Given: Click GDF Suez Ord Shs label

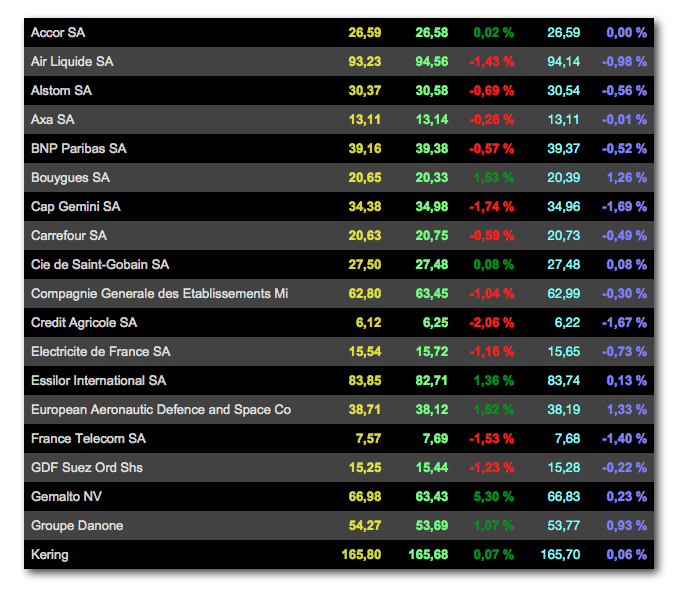Looking at the screenshot, I should click(87, 467).
